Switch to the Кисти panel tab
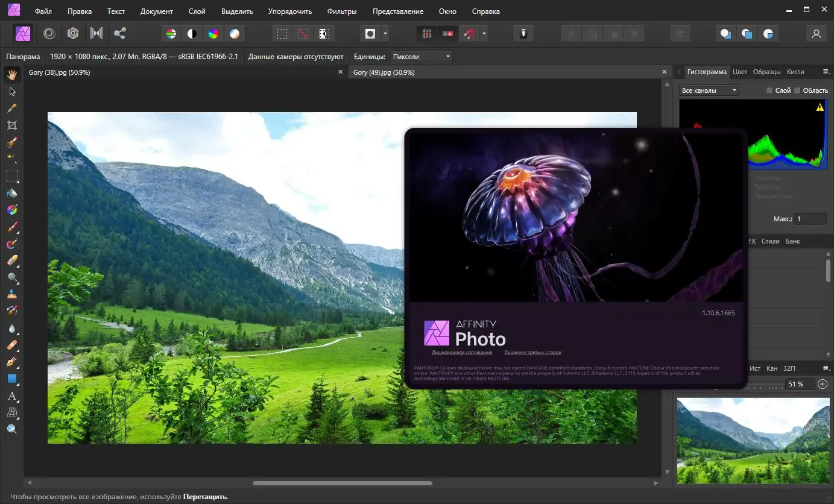This screenshot has height=504, width=834. pos(795,72)
